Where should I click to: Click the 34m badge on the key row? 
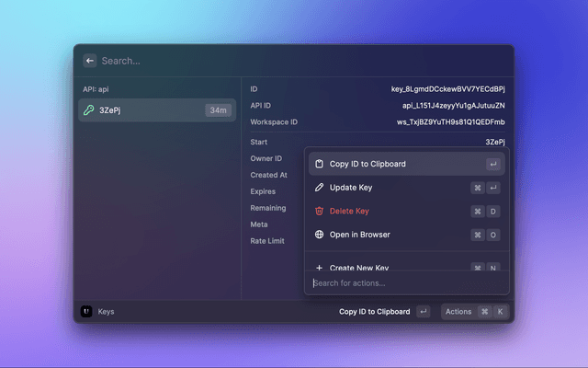[218, 110]
